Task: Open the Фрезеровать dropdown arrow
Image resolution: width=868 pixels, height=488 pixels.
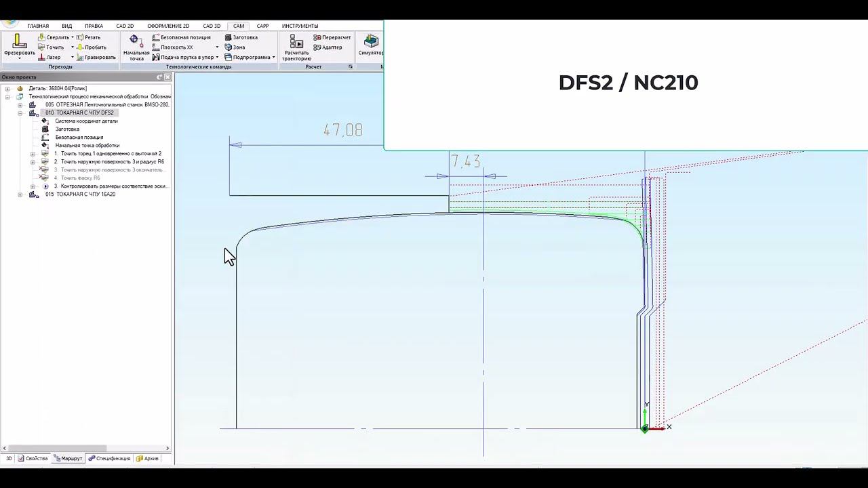Action: coord(19,58)
